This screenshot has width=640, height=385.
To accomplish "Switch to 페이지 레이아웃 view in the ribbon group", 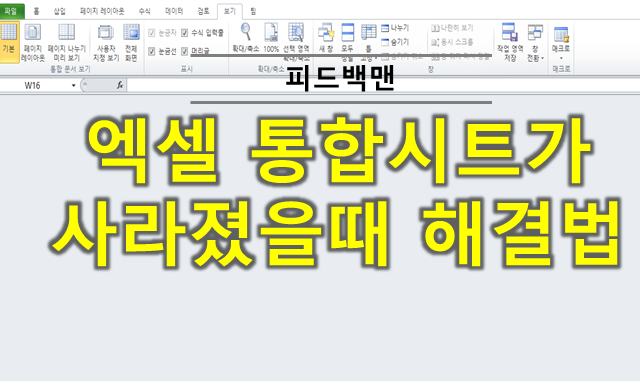I will click(x=33, y=42).
